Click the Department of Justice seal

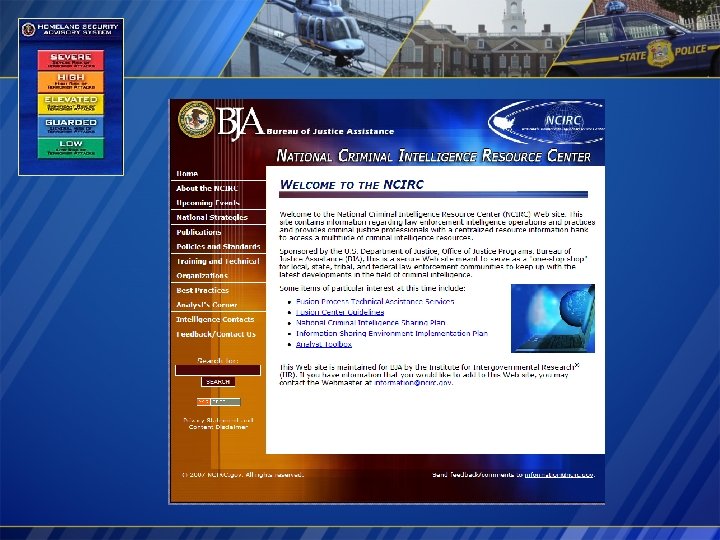coord(196,119)
